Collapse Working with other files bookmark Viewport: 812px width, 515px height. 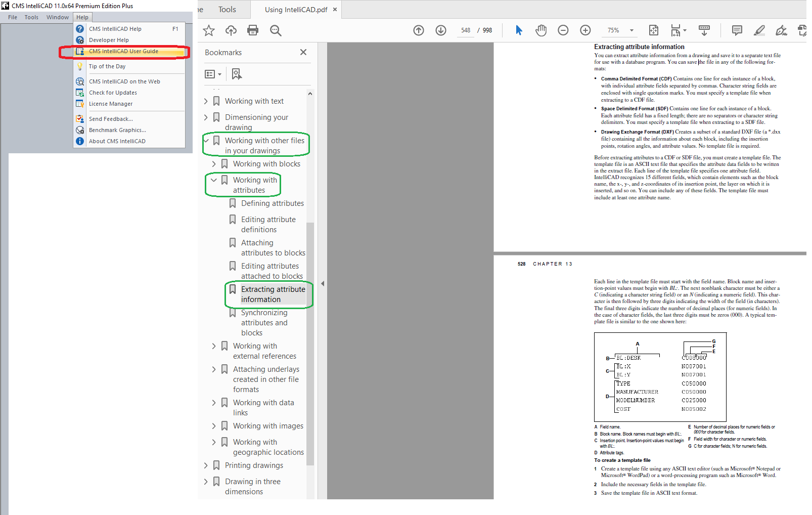click(206, 141)
